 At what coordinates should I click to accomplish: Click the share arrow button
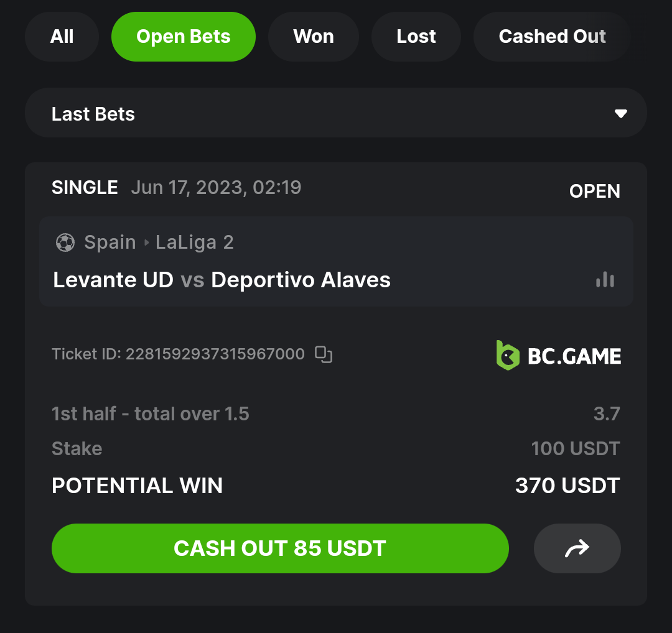577,548
